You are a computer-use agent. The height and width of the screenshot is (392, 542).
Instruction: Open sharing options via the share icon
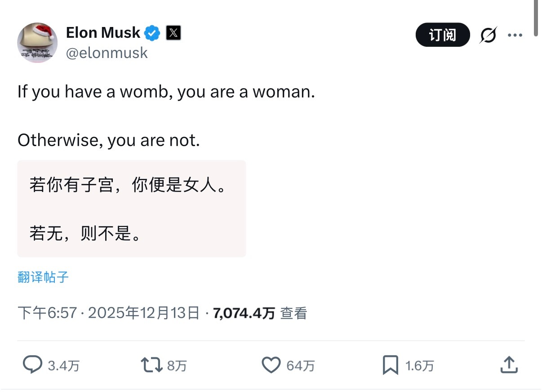pyautogui.click(x=508, y=365)
